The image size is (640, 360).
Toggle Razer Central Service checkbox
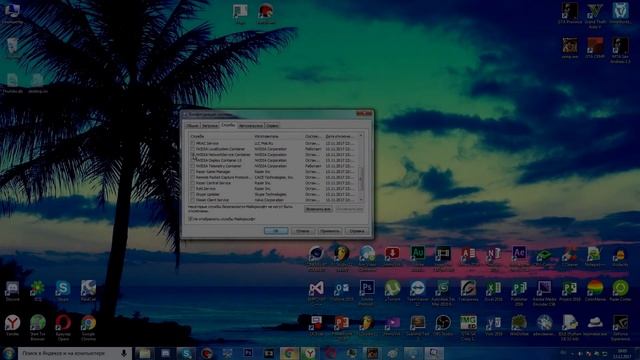coord(193,183)
